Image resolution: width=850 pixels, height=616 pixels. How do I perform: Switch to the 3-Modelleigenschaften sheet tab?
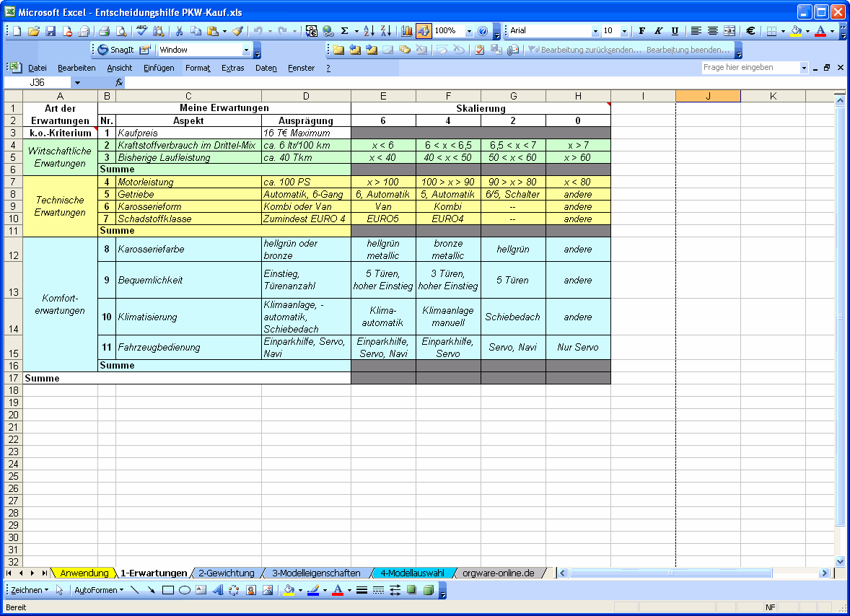[316, 573]
